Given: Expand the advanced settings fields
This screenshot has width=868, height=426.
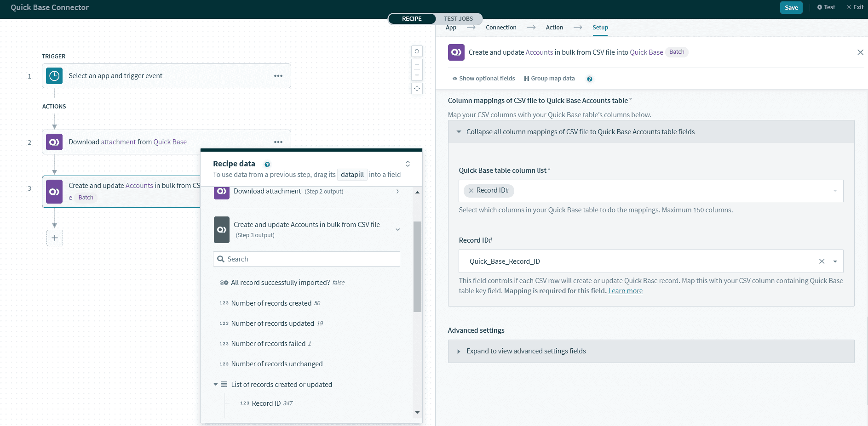Looking at the screenshot, I should pos(526,351).
